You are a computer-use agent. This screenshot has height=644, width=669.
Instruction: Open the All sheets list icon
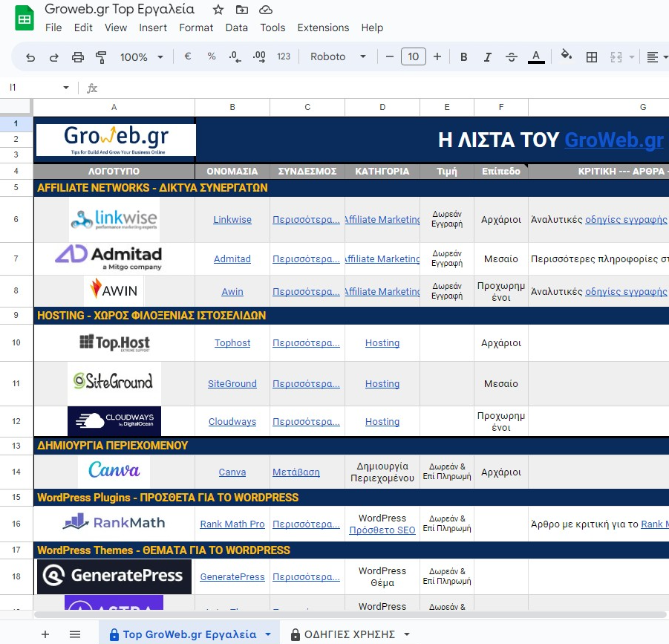pos(75,634)
